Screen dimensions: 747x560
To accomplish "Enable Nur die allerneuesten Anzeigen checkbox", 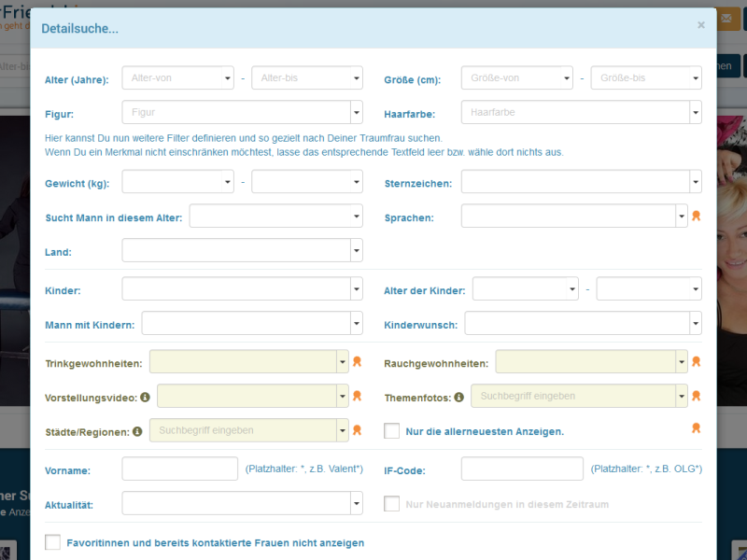I will 392,431.
